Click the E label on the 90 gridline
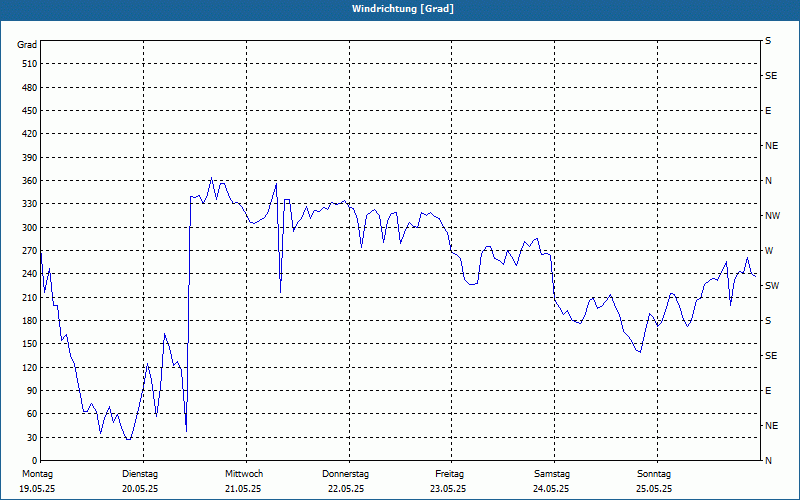800x500 pixels. pos(768,391)
